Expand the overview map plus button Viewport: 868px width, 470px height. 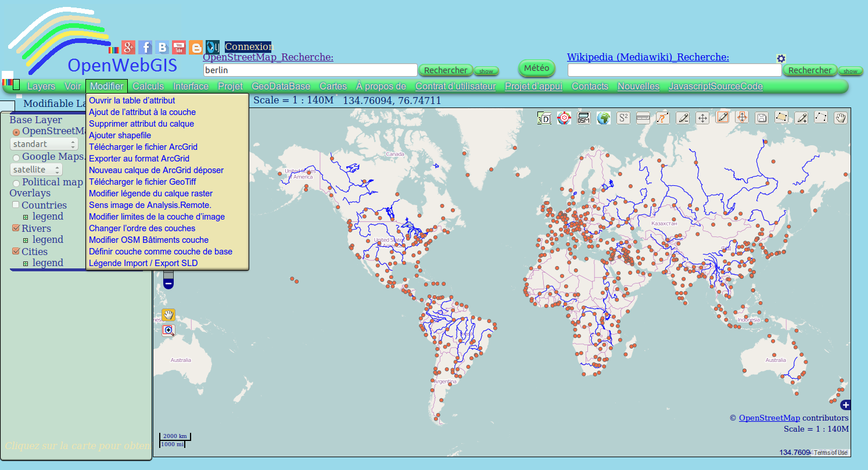[x=846, y=405]
